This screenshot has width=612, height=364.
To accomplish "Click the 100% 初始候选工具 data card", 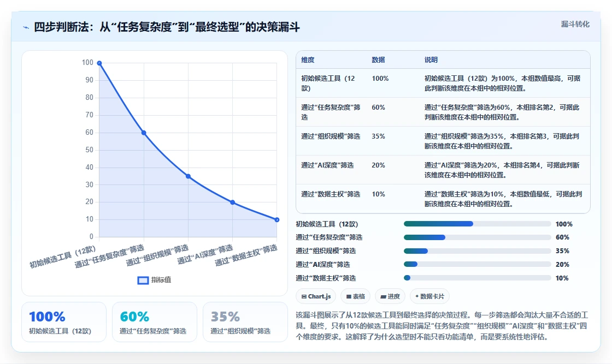I will [64, 322].
